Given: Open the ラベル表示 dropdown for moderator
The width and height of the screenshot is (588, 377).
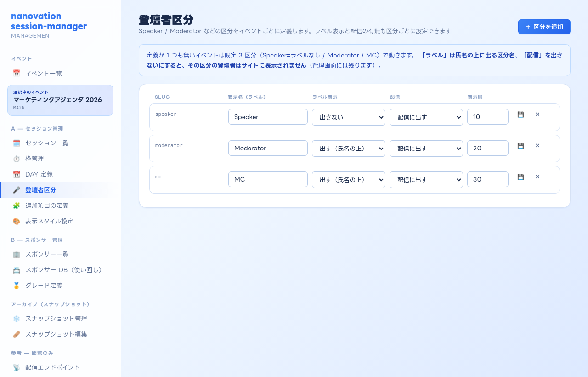Looking at the screenshot, I should pyautogui.click(x=349, y=149).
